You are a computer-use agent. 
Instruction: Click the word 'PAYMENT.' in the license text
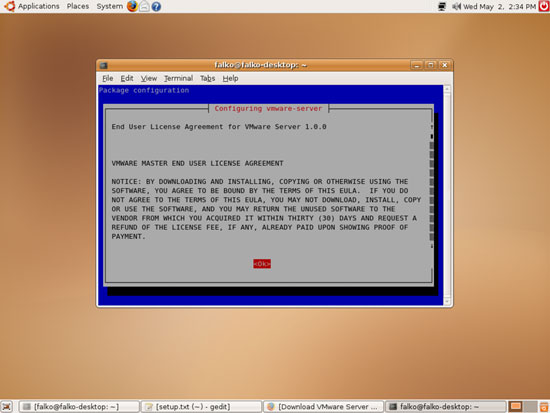[x=128, y=237]
